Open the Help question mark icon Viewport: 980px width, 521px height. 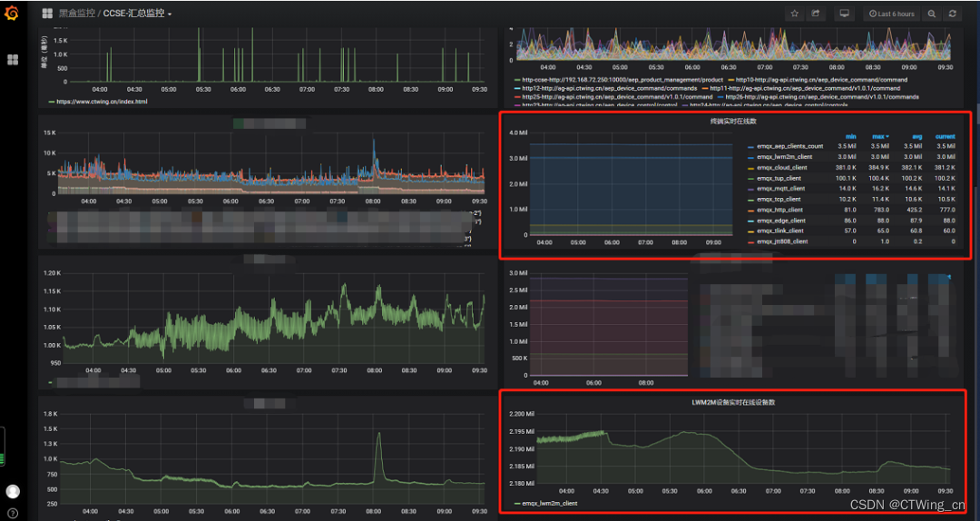coord(13,514)
